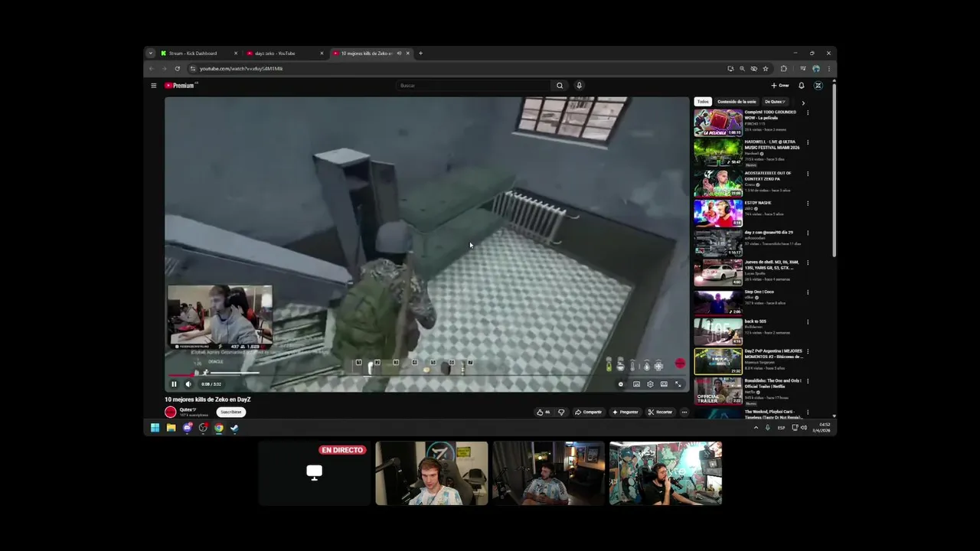
Task: Open options menu for Jueves de shell
Action: pos(808,262)
